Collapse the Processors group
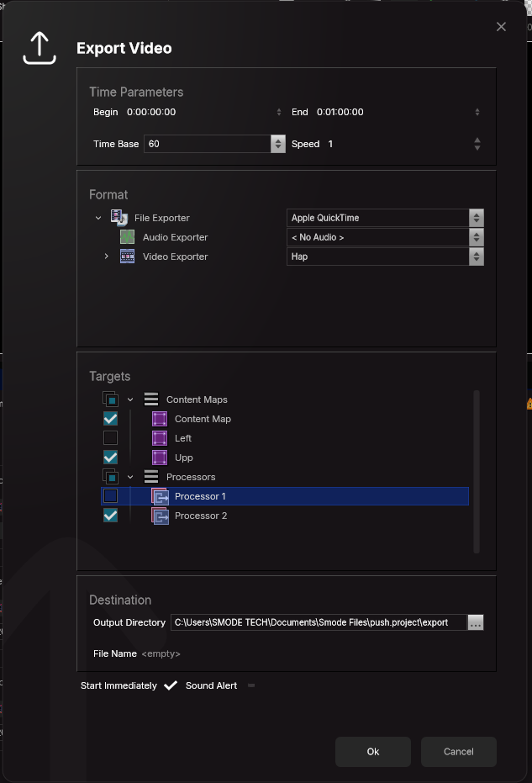 pos(130,477)
